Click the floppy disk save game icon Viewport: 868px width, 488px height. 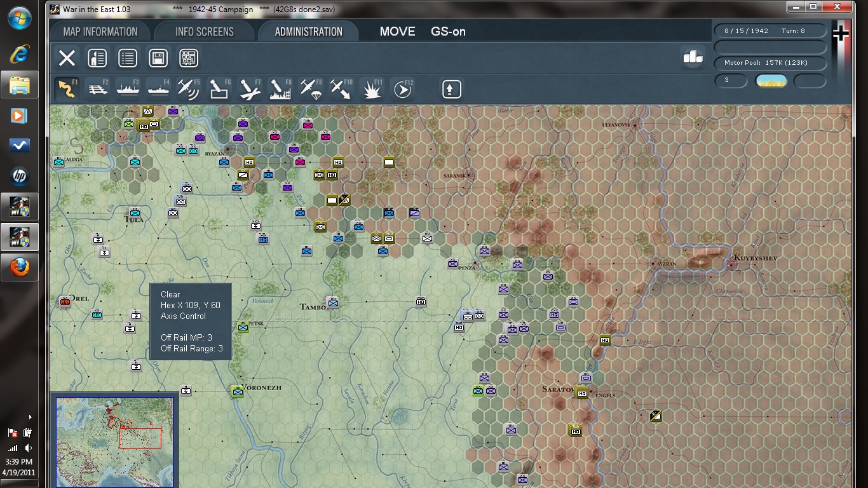click(158, 58)
